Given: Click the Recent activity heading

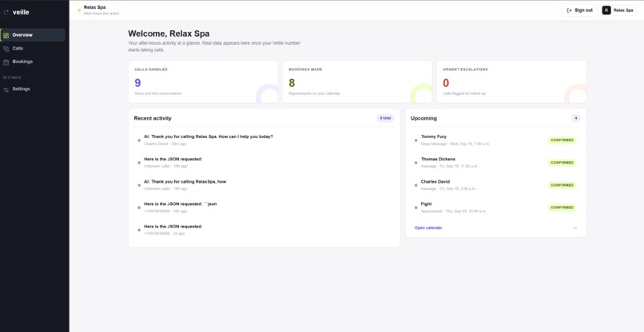Looking at the screenshot, I should (153, 118).
